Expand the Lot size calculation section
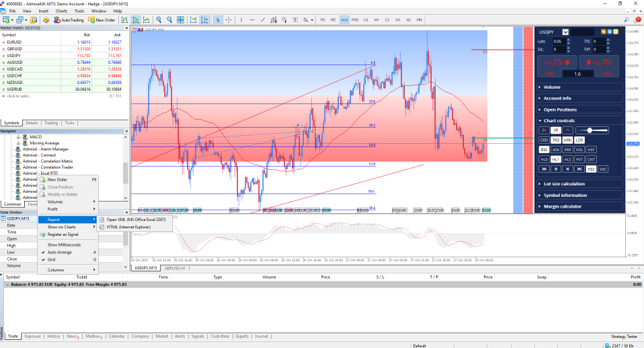This screenshot has width=644, height=348. click(580, 184)
